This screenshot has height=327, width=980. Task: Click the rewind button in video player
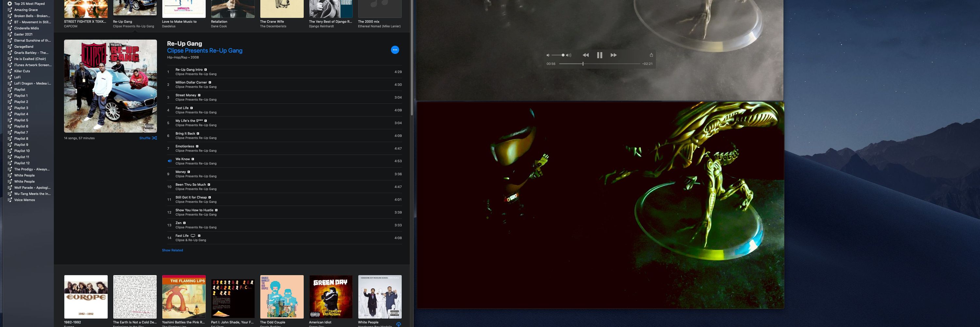[585, 55]
